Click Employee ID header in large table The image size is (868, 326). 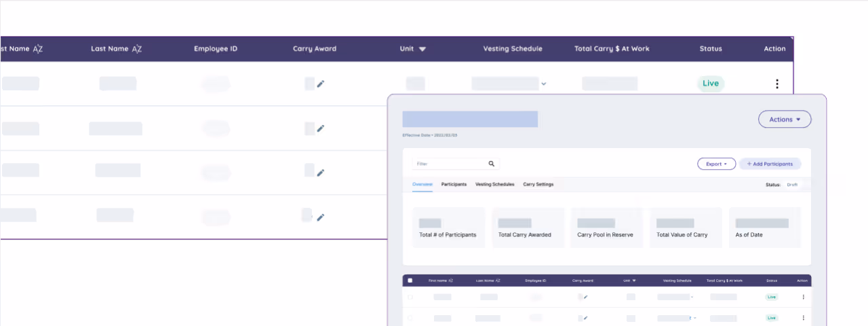(216, 49)
